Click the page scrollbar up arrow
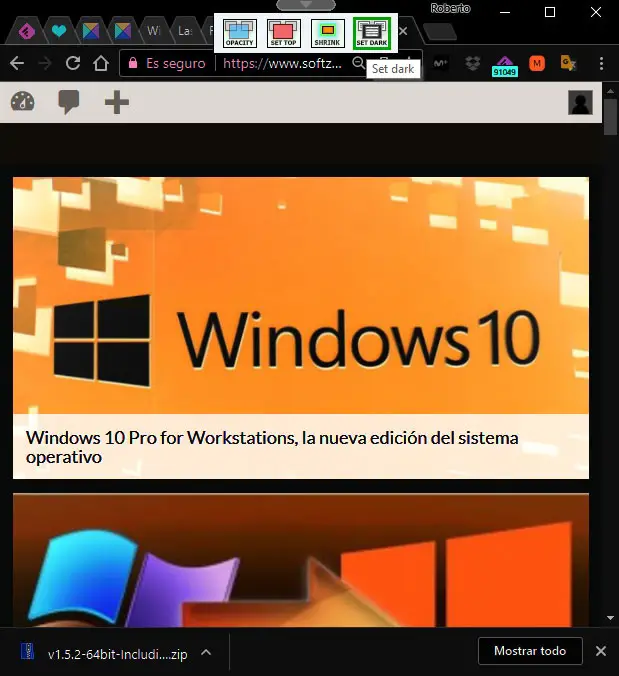 click(x=610, y=91)
